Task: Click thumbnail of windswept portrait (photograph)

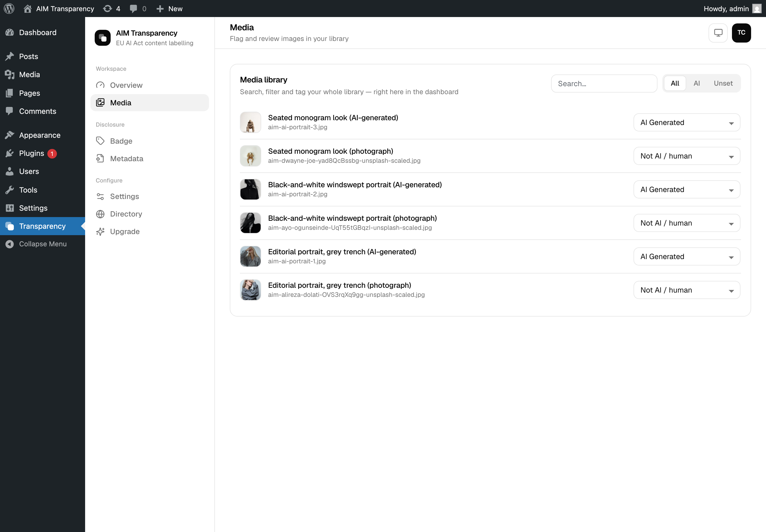Action: point(250,223)
